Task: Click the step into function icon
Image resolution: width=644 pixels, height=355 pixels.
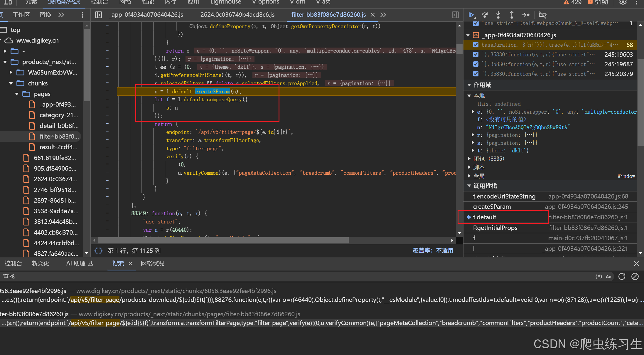Action: [x=498, y=15]
